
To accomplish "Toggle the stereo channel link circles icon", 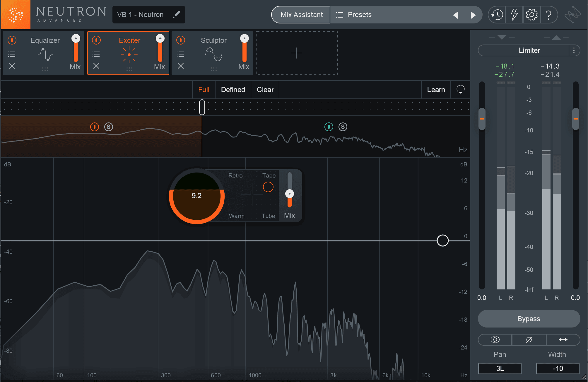I will click(x=495, y=340).
